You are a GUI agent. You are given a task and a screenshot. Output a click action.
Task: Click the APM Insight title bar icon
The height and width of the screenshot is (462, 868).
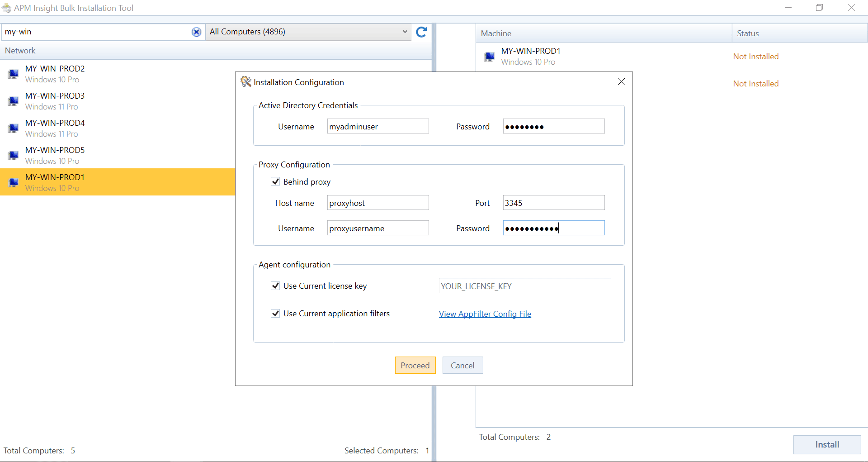pos(6,8)
